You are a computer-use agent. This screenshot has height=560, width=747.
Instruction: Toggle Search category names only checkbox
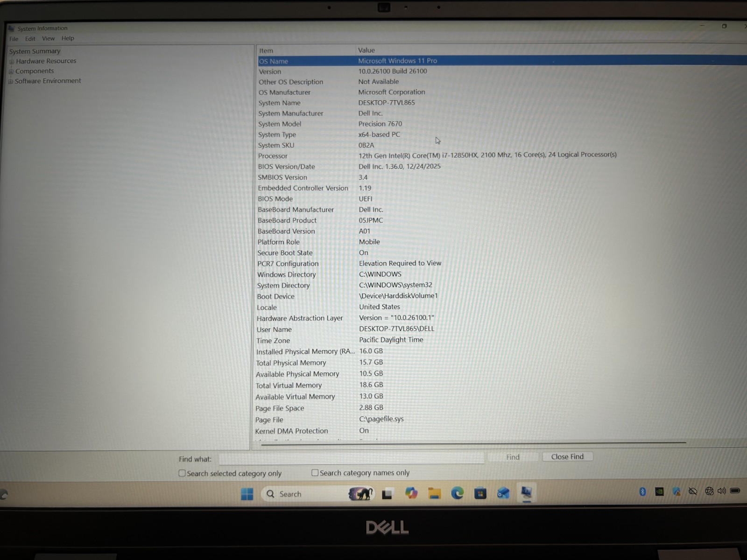click(315, 473)
